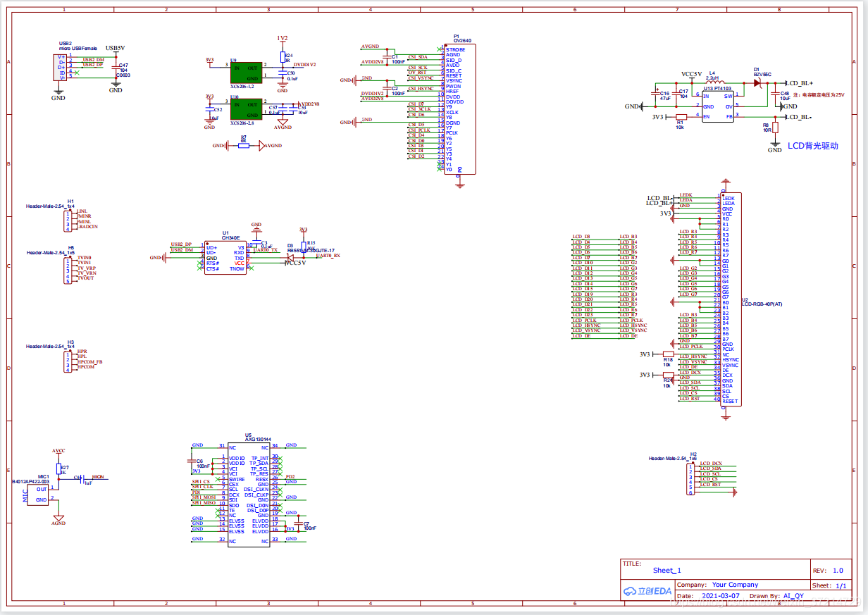Select the XC6206-2.8 regulator U10
This screenshot has height=615, width=868.
[x=246, y=108]
